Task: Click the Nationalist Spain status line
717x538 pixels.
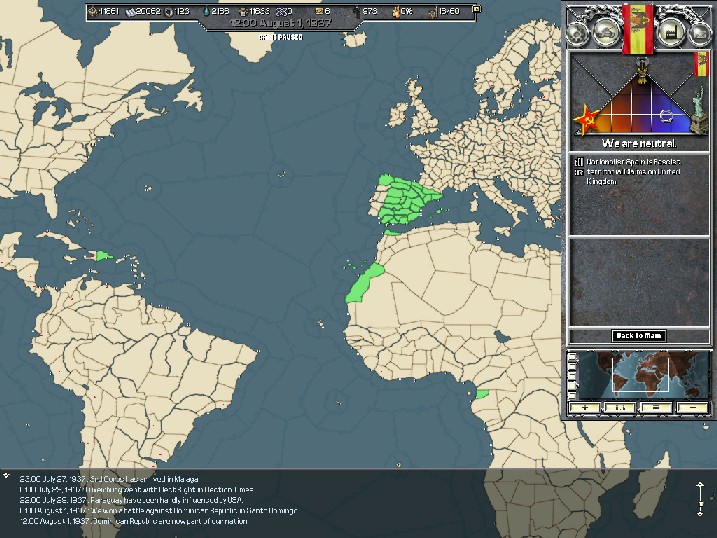Action: 633,162
